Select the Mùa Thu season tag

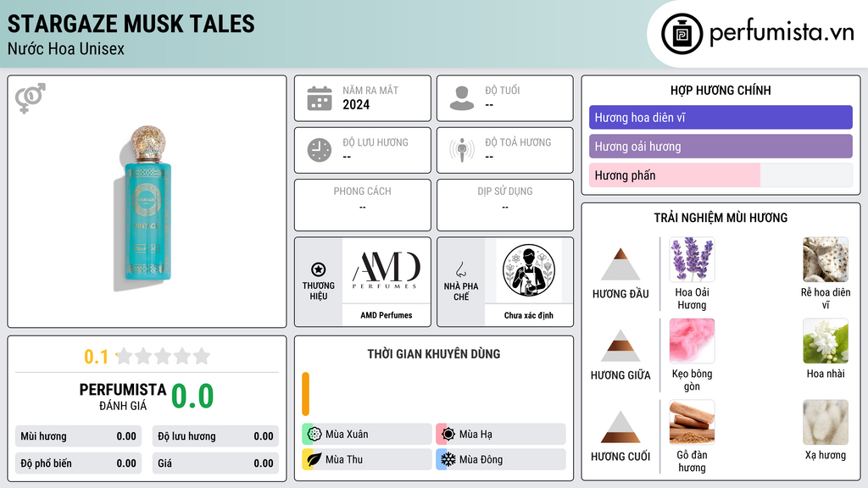click(367, 459)
